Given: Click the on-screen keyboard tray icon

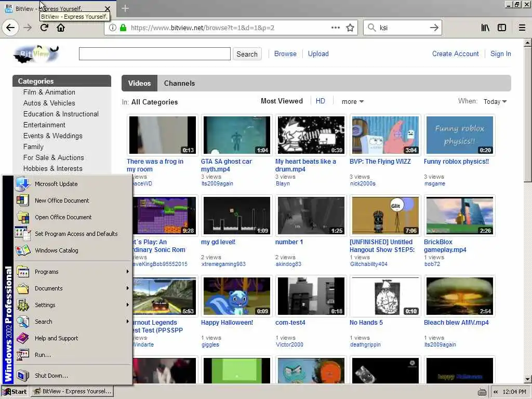Looking at the screenshot, I should [x=482, y=392].
